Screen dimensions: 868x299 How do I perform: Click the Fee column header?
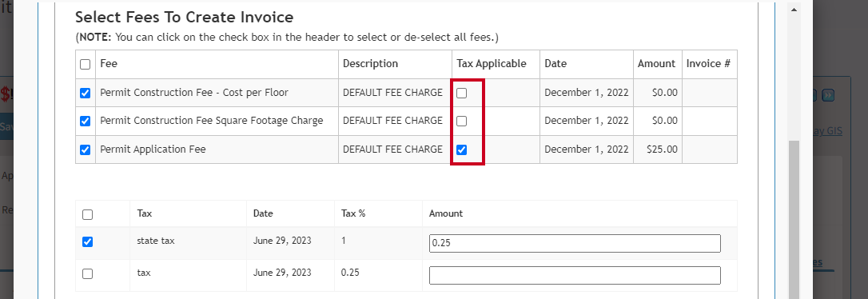pyautogui.click(x=109, y=64)
